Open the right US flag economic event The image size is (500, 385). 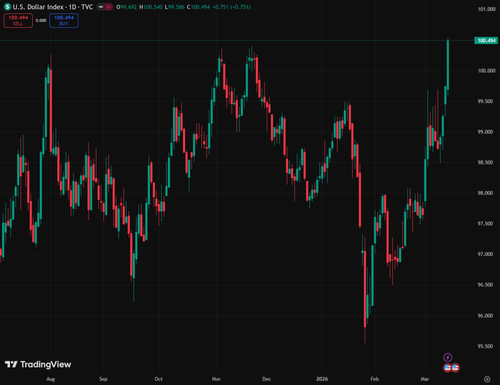point(455,368)
